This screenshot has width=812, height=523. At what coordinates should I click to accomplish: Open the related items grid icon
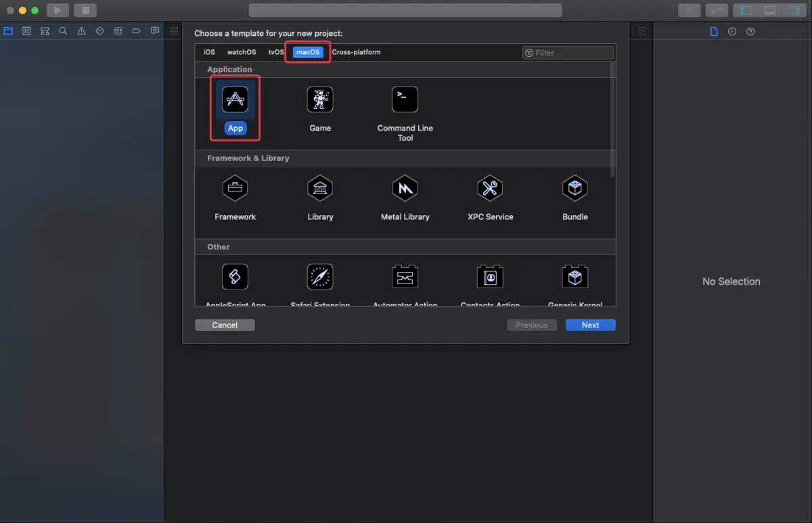point(174,31)
